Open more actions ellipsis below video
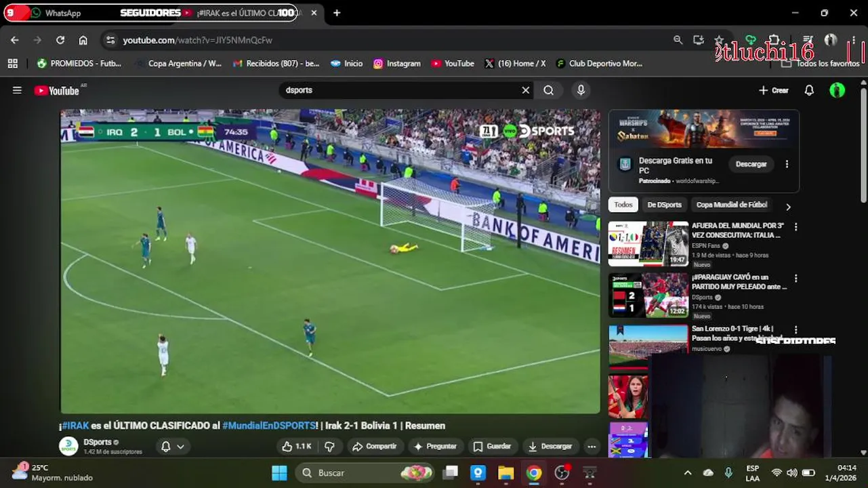This screenshot has width=868, height=488. pyautogui.click(x=592, y=447)
